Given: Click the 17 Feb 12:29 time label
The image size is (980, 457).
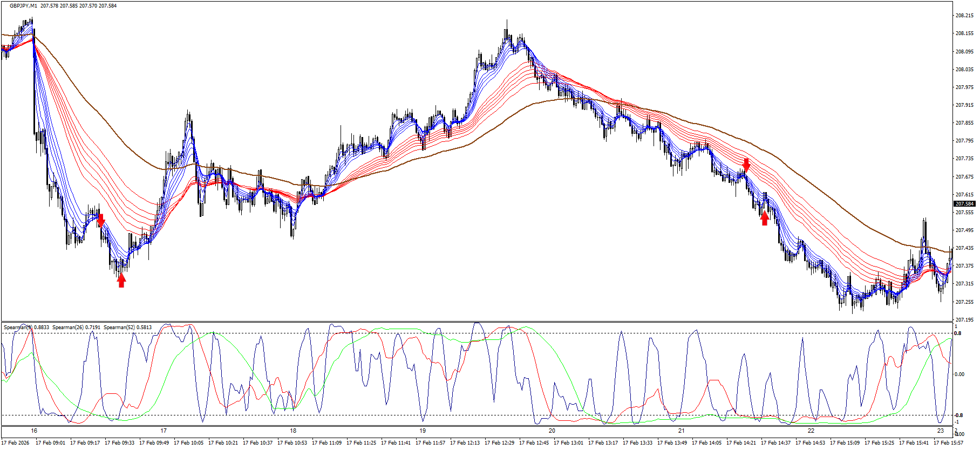Looking at the screenshot, I should pos(499,443).
